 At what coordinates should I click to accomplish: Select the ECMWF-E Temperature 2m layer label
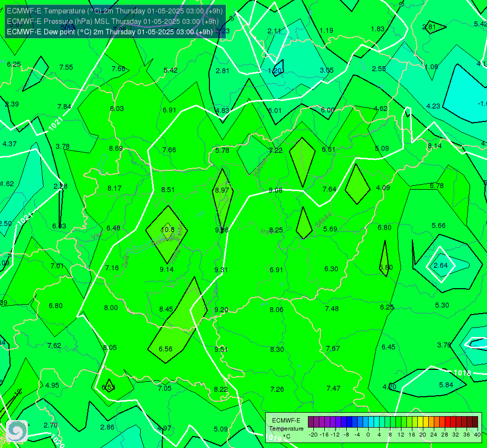(x=114, y=11)
